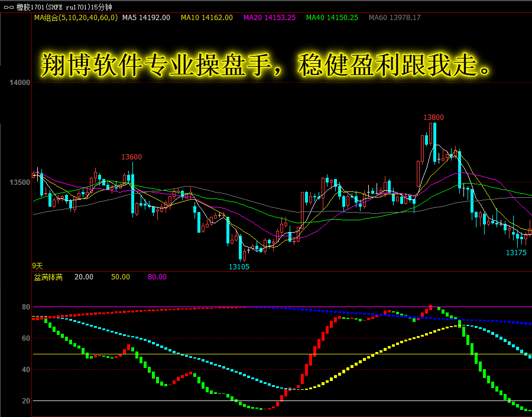Click the 20 level on indicator axis
The image size is (532, 417).
(x=26, y=401)
